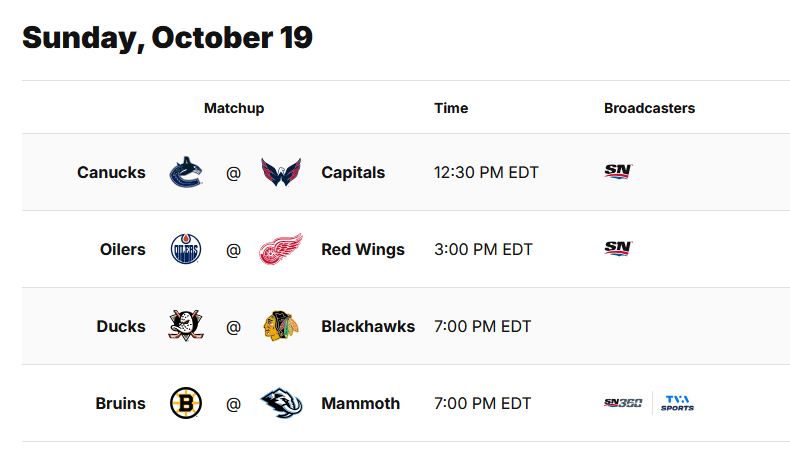Image resolution: width=790 pixels, height=457 pixels.
Task: Click the Chicago Blackhawks logo
Action: (x=281, y=326)
